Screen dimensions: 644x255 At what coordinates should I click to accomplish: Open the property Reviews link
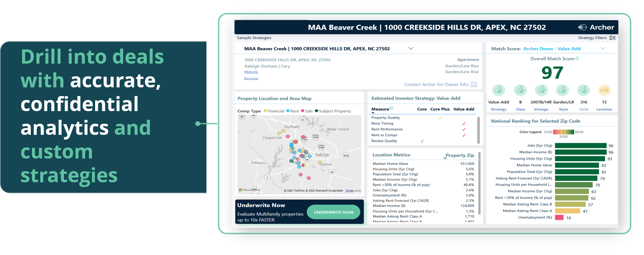251,79
